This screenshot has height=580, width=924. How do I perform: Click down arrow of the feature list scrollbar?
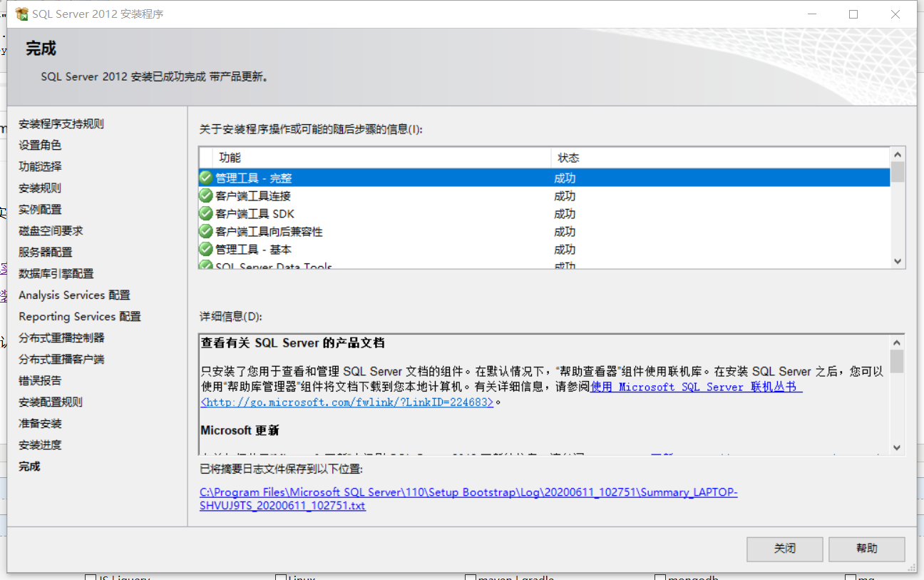point(898,262)
